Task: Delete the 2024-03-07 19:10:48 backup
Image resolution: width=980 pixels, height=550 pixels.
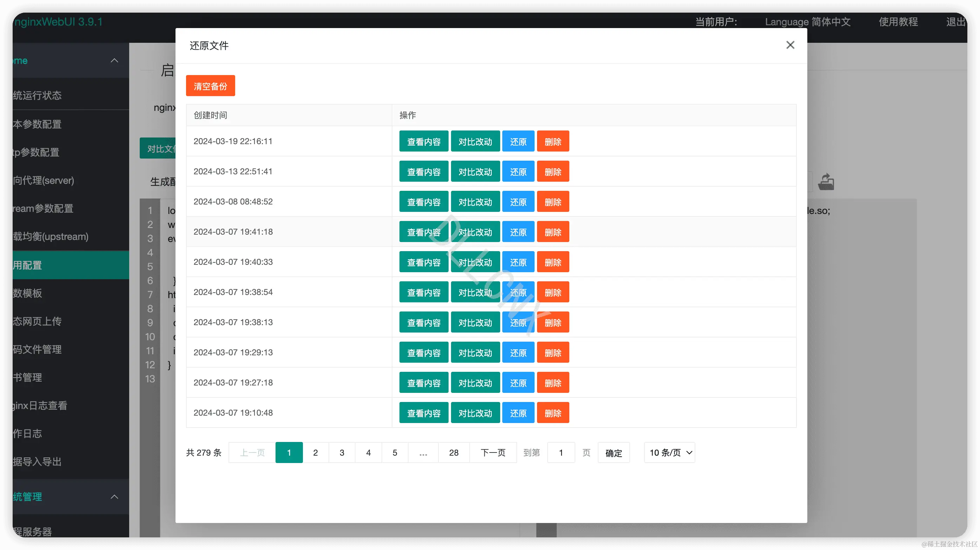Action: (x=552, y=413)
